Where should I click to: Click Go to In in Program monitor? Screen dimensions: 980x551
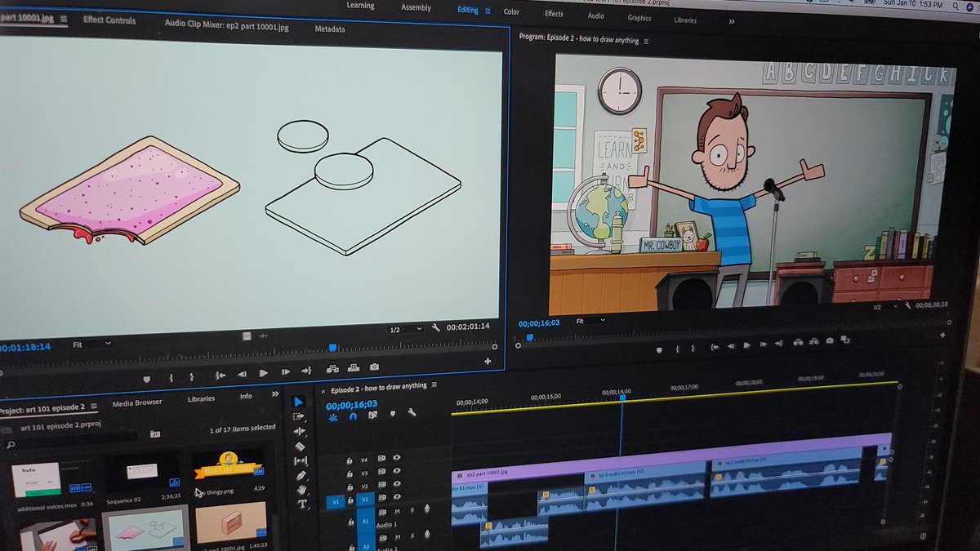[715, 347]
